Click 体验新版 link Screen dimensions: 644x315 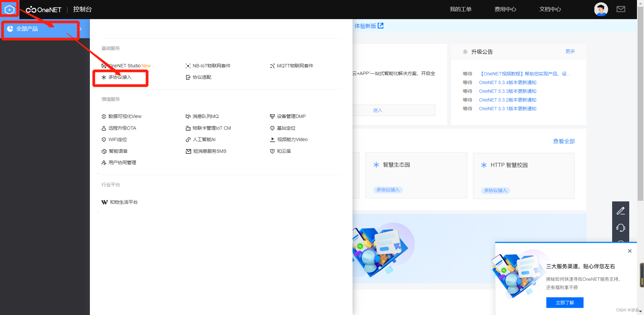[x=369, y=26]
